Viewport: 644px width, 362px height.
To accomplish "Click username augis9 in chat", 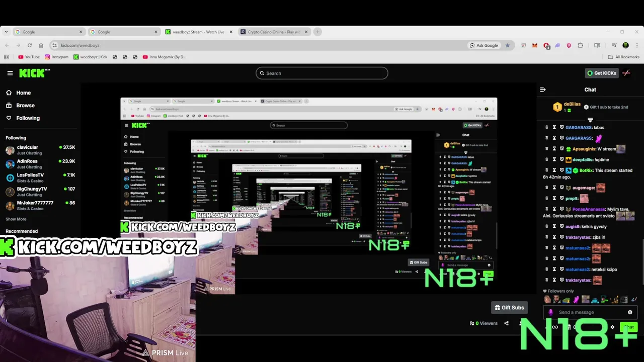I will (x=573, y=227).
